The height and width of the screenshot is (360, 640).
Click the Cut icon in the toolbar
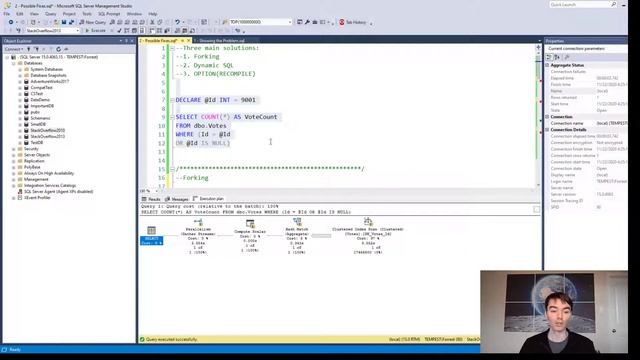(x=152, y=22)
